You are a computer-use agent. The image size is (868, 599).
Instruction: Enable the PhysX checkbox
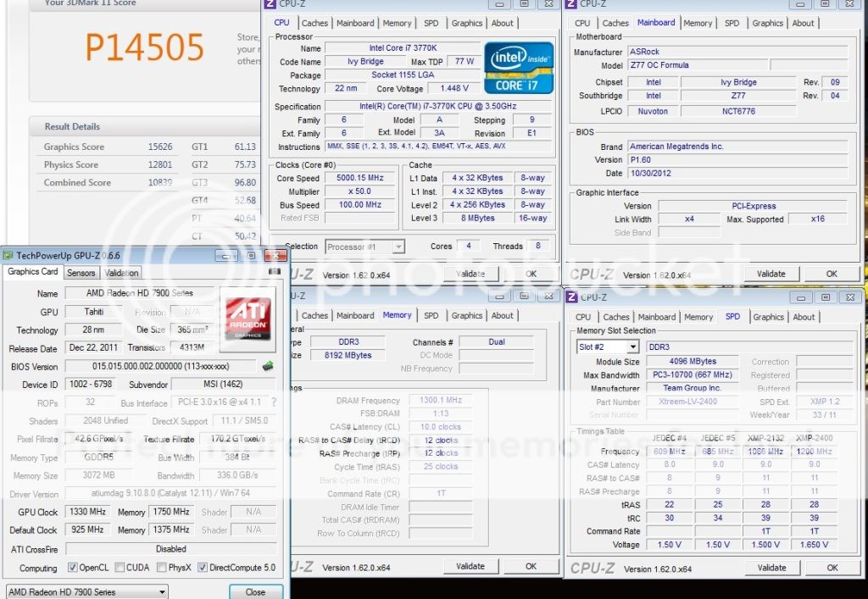point(162,568)
